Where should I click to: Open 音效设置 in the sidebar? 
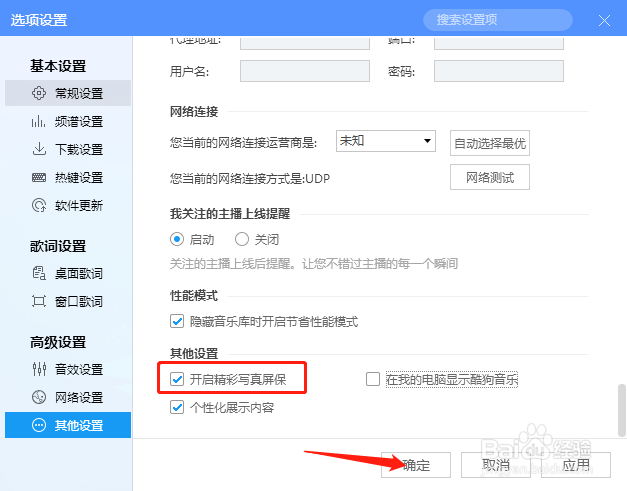point(68,369)
